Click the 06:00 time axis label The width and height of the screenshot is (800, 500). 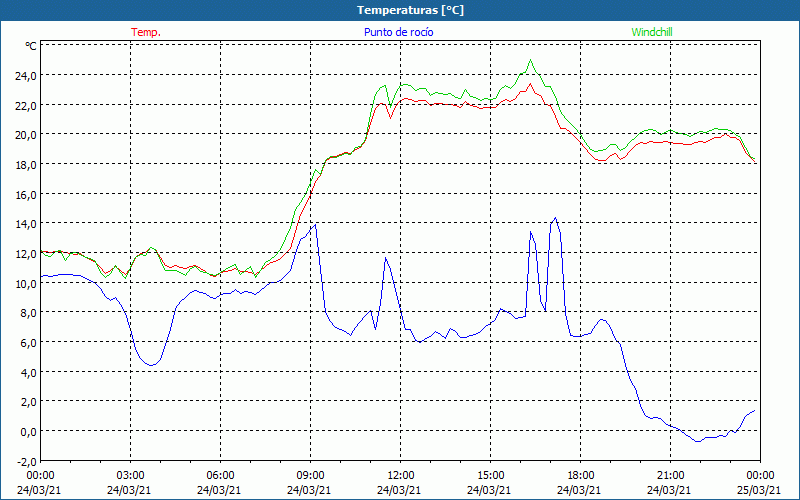point(220,476)
